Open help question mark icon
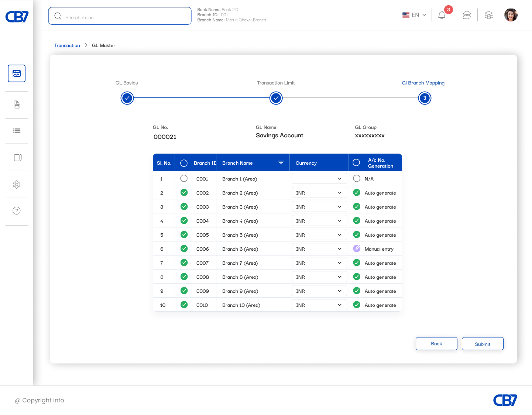Screen dimensions: 532x415 click(x=17, y=210)
